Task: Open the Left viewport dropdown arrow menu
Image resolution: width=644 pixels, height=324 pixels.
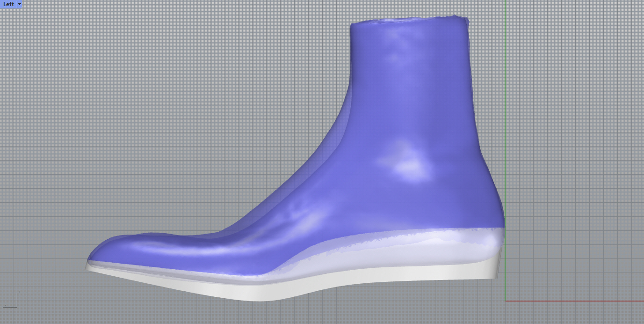Action: pos(19,4)
